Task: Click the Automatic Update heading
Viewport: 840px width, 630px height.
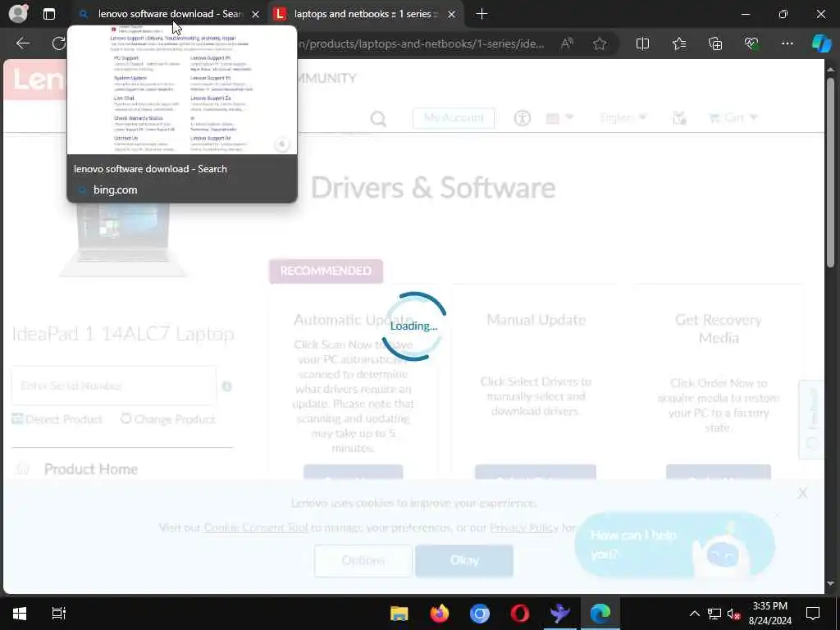Action: (x=353, y=320)
